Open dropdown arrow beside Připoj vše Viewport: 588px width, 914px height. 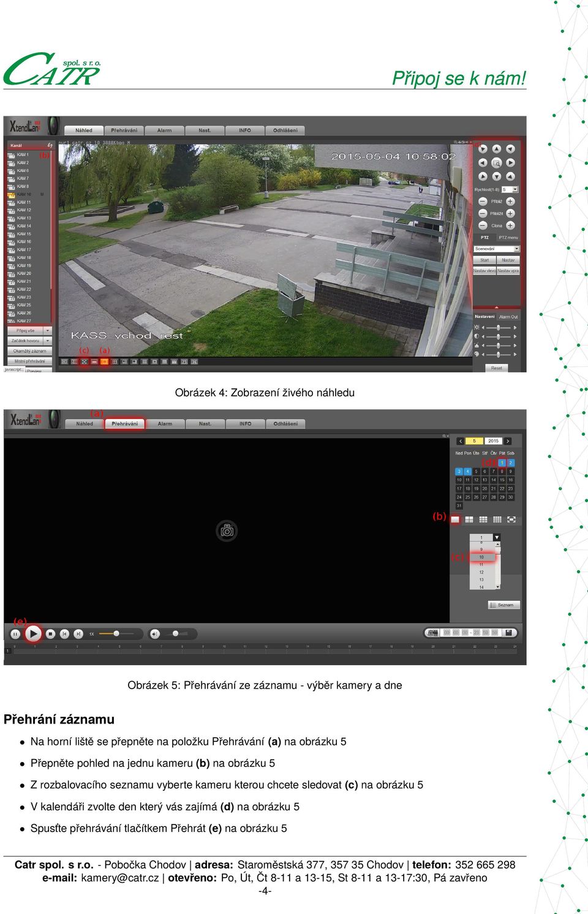tap(48, 331)
